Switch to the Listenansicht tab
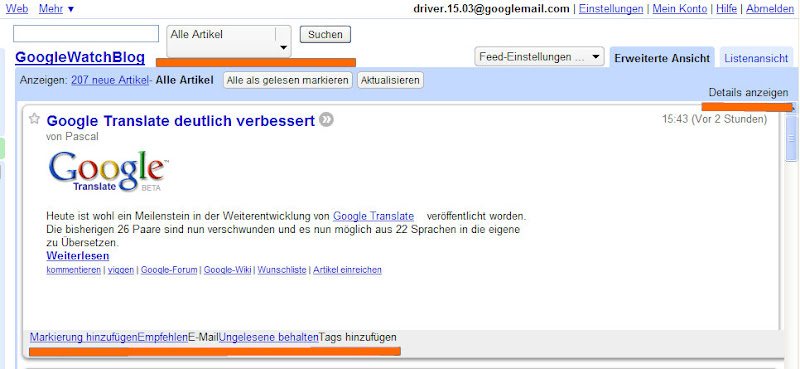The image size is (800, 369). 756,58
